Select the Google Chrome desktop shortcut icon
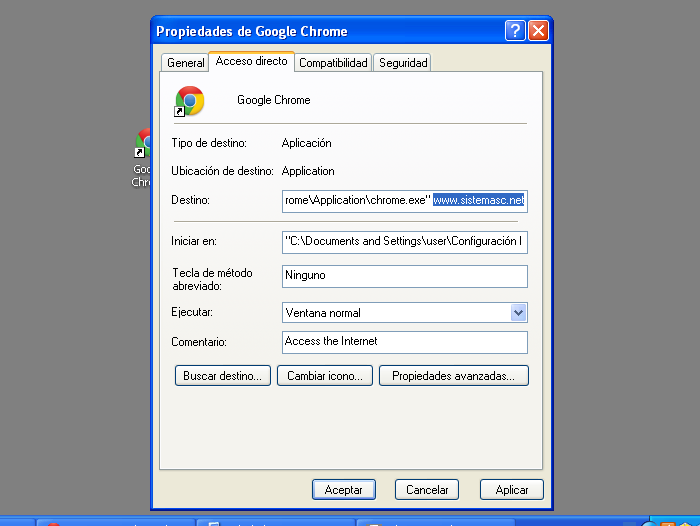This screenshot has height=526, width=700. pos(142,143)
